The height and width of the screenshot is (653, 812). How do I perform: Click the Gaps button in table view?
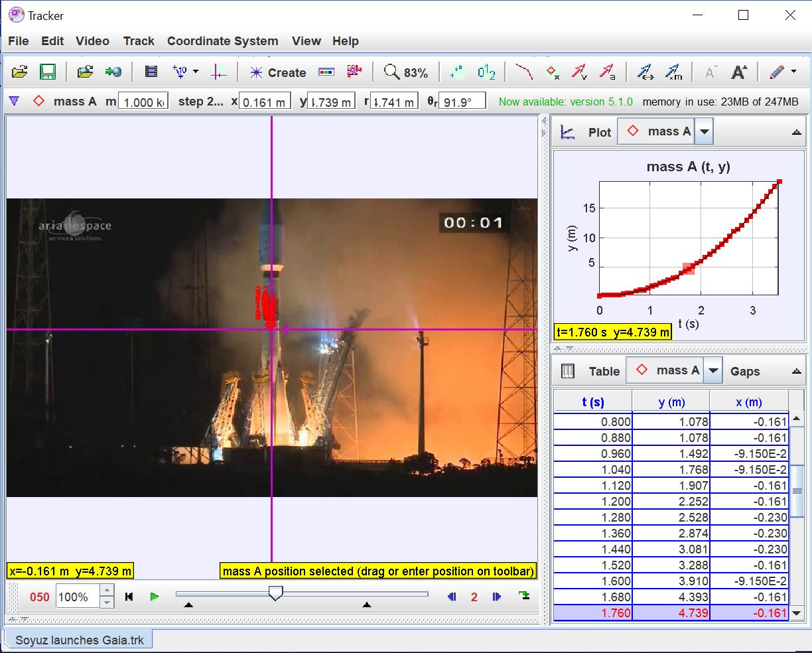pos(744,372)
